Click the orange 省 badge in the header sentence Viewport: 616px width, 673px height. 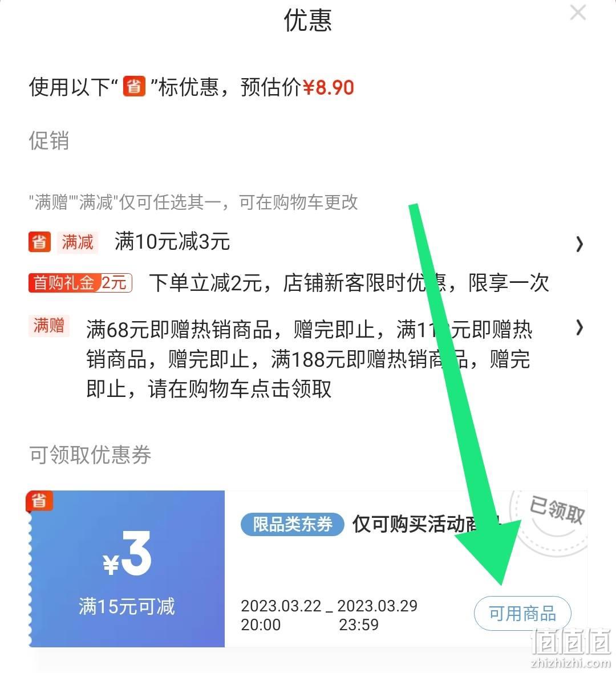(134, 86)
